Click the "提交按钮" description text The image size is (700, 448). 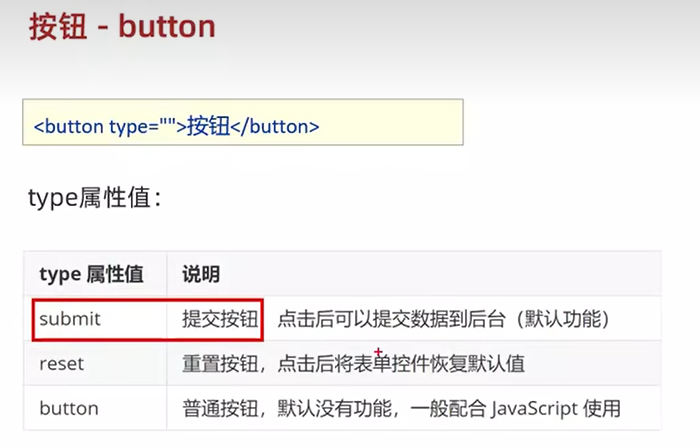coord(220,319)
